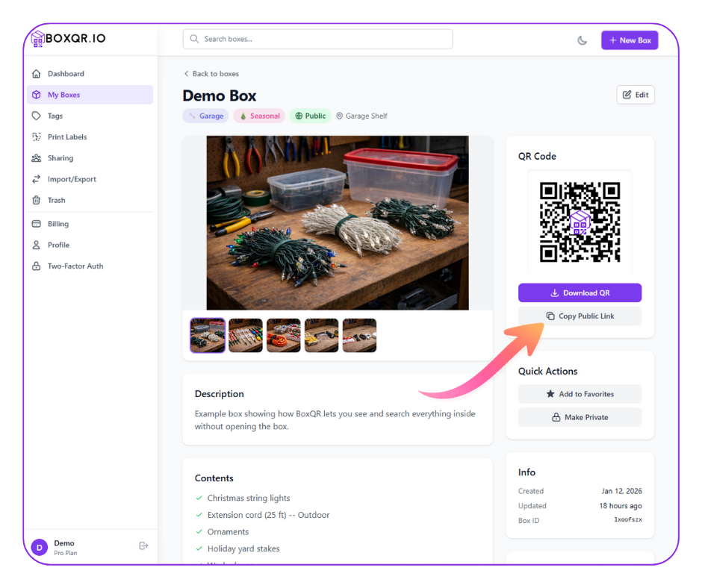Click the Search boxes input field
702x588 pixels.
(317, 39)
